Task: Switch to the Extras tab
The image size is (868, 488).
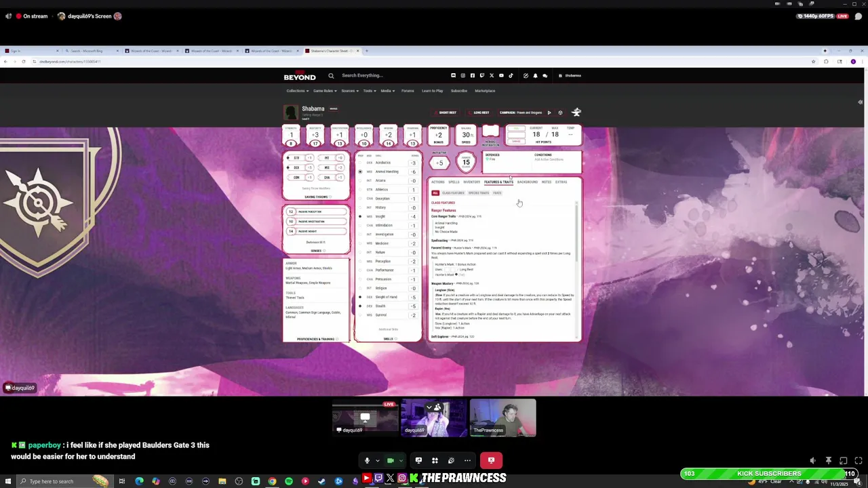Action: coord(561,182)
